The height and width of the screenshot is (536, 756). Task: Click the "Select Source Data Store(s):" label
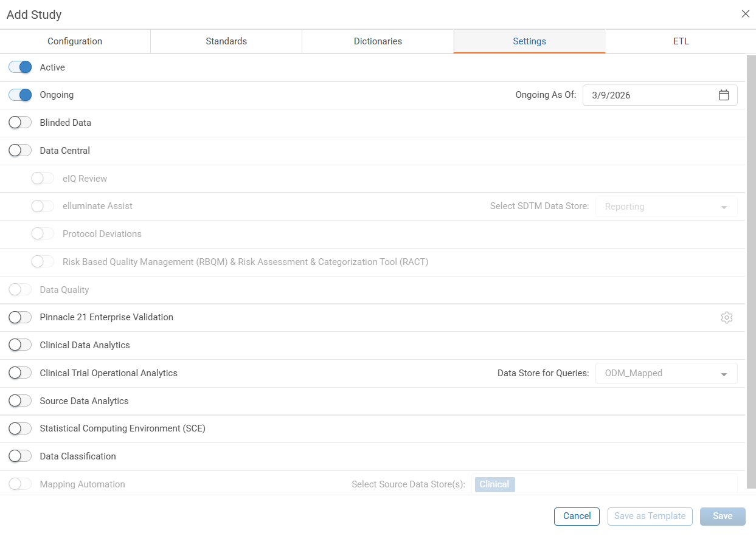(408, 484)
